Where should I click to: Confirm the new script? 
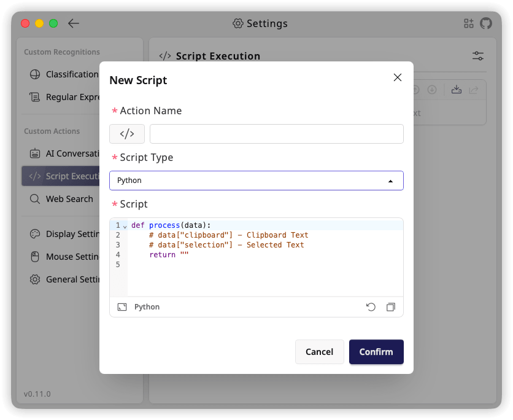[376, 352]
